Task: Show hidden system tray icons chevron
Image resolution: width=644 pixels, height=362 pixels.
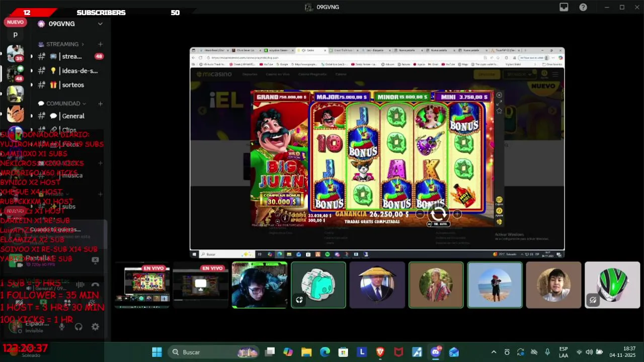Action: coord(494,352)
